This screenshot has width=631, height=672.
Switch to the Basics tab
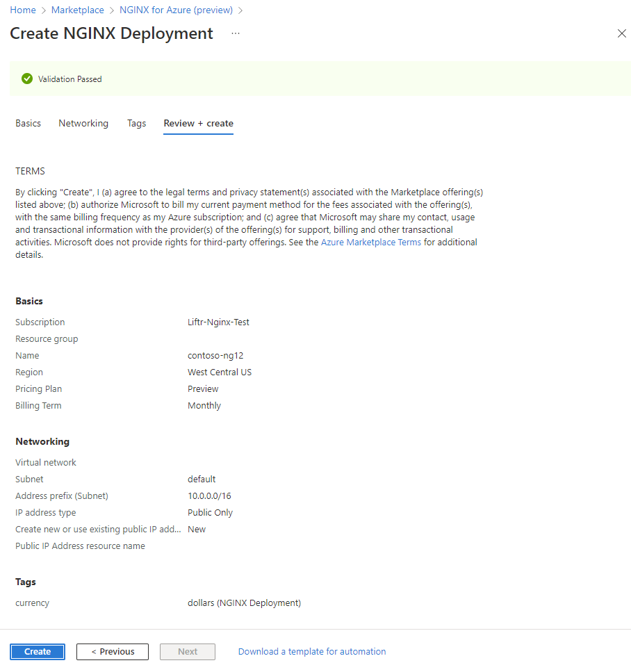click(28, 124)
